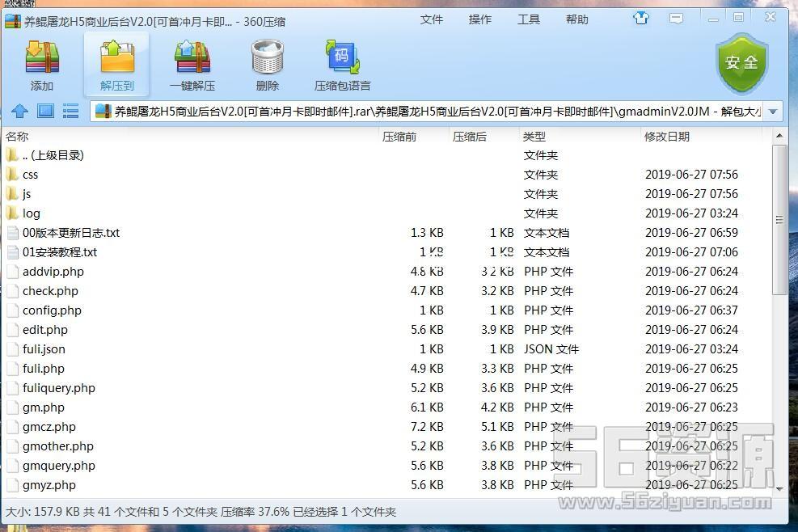Click the 解压到 (Extract to) icon
The image size is (798, 532).
[117, 65]
